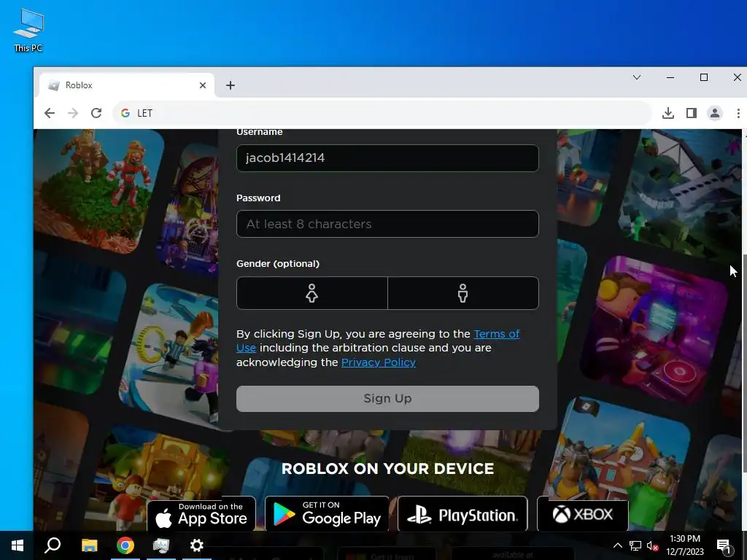Reload the Roblox page
The image size is (747, 560).
tap(96, 113)
